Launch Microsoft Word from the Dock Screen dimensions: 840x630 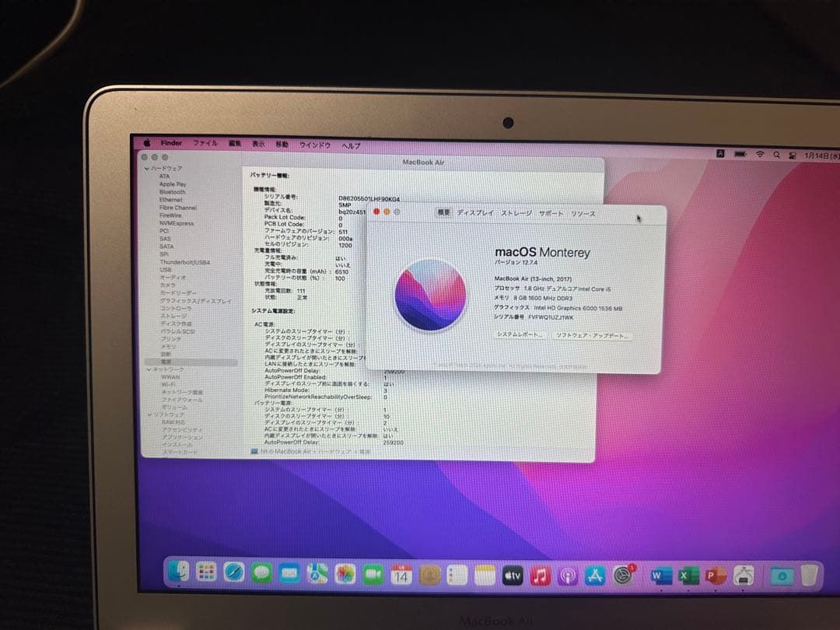[x=660, y=576]
